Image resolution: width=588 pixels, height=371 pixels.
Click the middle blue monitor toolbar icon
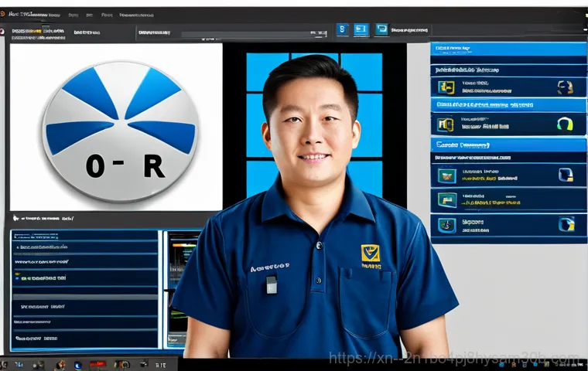click(361, 29)
